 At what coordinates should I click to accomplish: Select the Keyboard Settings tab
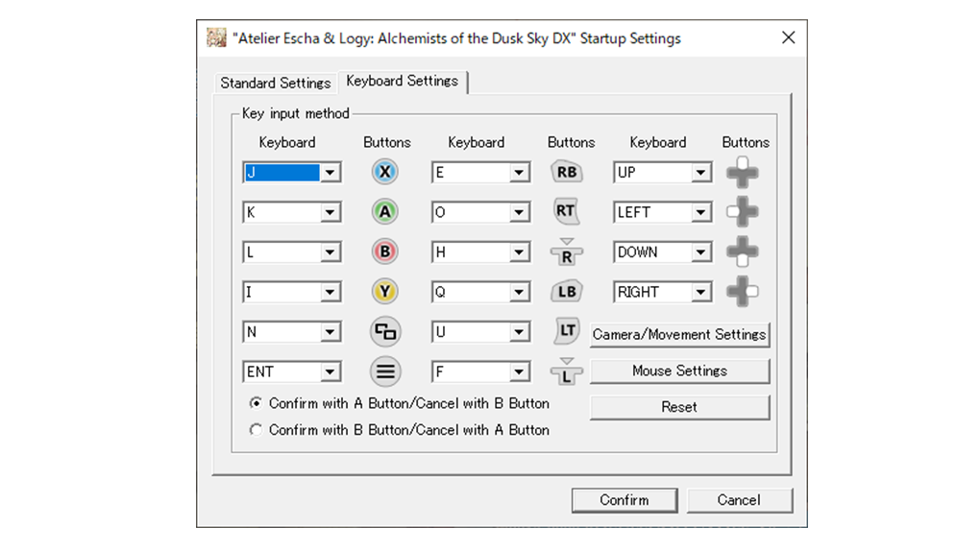pyautogui.click(x=402, y=81)
